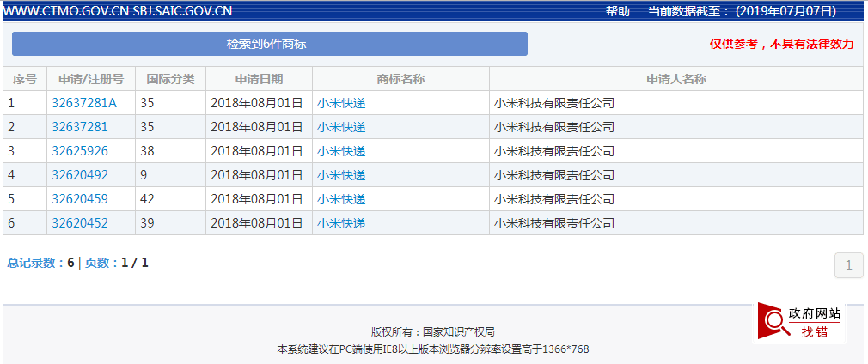
Task: Open registration number 32637281A
Action: 85,103
